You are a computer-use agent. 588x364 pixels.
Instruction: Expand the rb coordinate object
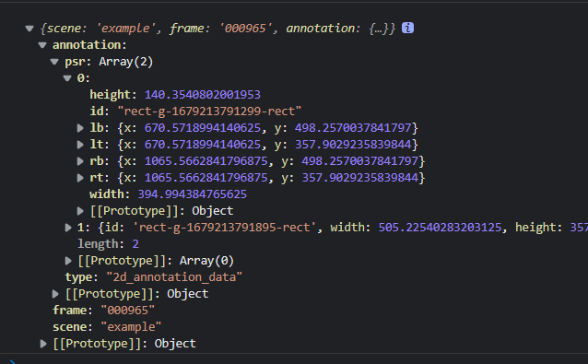[x=80, y=161]
